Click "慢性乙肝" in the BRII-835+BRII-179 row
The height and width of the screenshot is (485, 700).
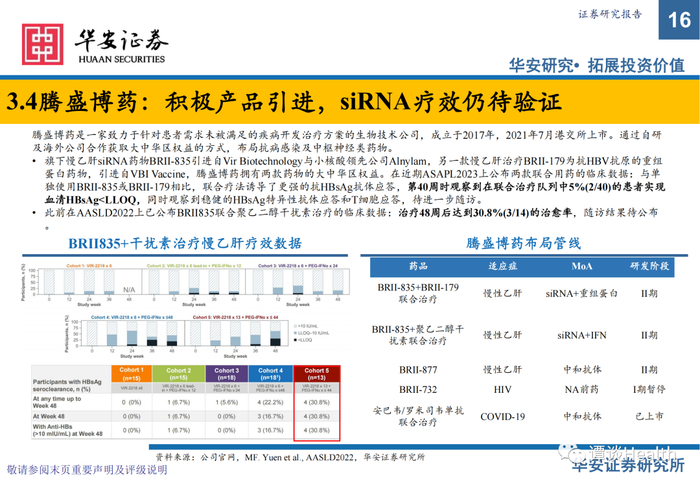coord(502,293)
